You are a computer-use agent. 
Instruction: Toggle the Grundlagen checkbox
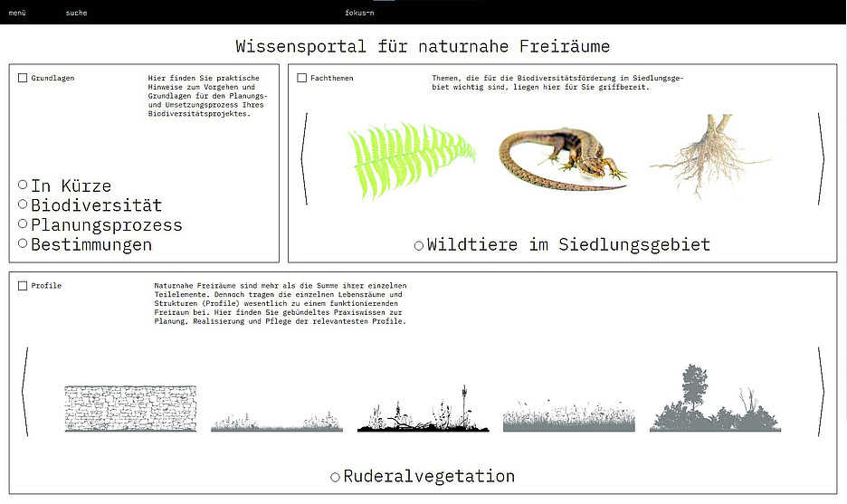[x=23, y=79]
